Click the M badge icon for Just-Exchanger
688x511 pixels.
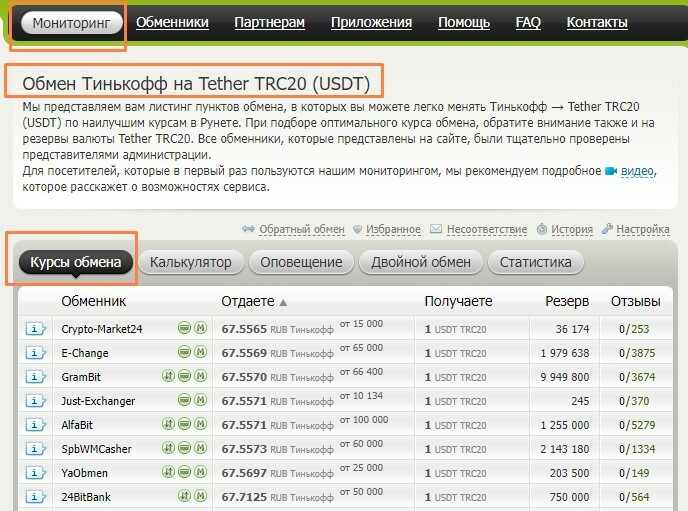point(201,400)
